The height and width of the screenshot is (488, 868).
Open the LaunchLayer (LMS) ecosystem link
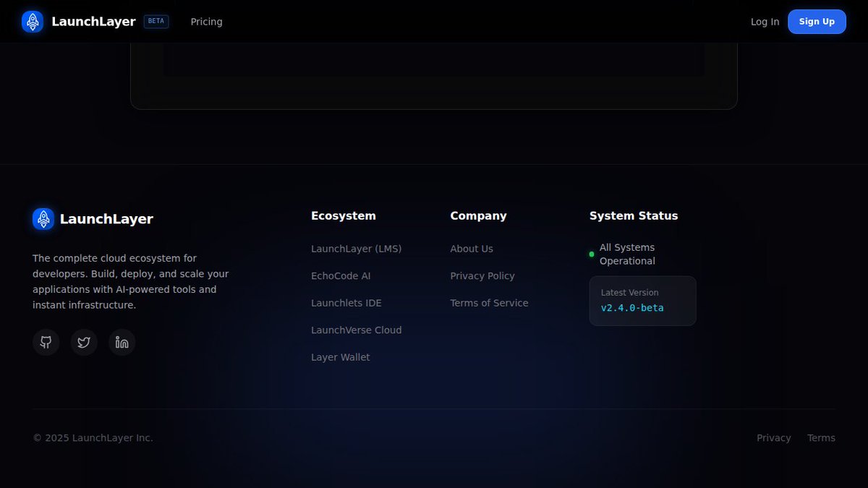[356, 248]
